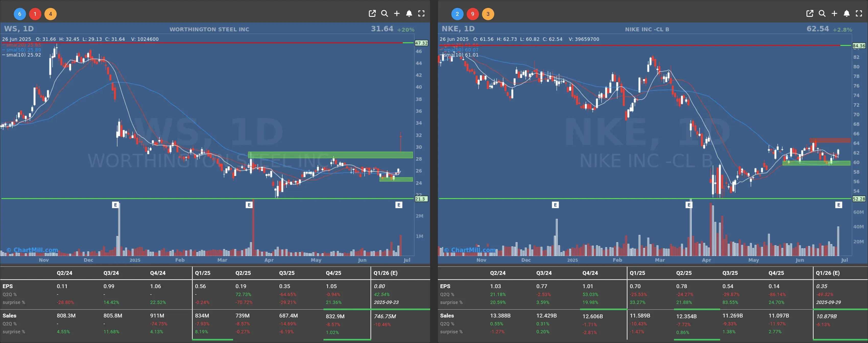This screenshot has width=868, height=343.
Task: Click WS price label 47.32
Action: pyautogui.click(x=421, y=43)
